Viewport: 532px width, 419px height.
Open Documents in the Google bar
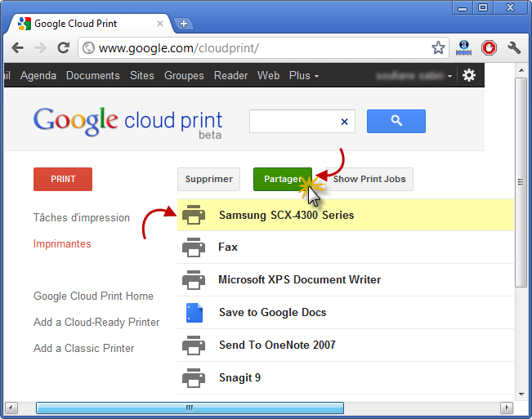coord(93,76)
